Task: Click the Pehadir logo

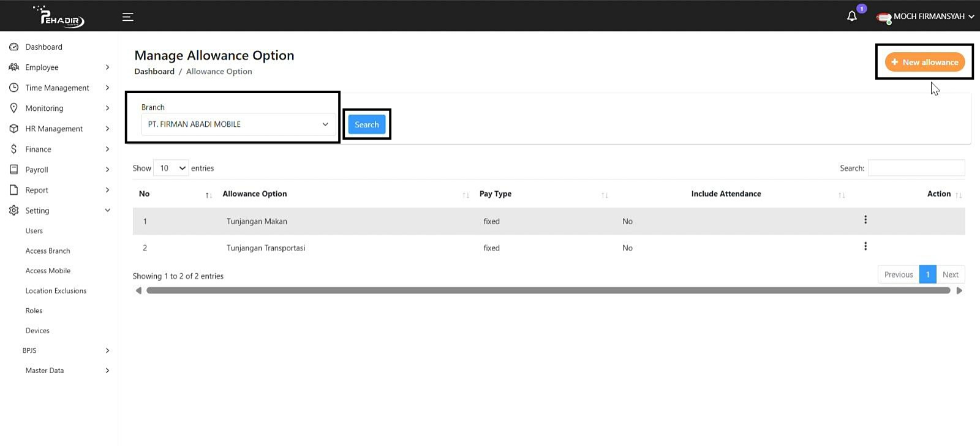Action: pos(59,17)
